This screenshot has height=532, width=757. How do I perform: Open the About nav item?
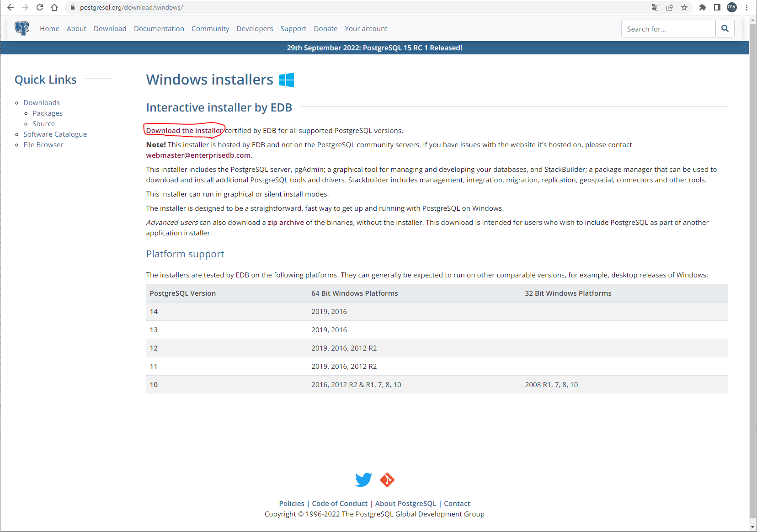pos(76,29)
